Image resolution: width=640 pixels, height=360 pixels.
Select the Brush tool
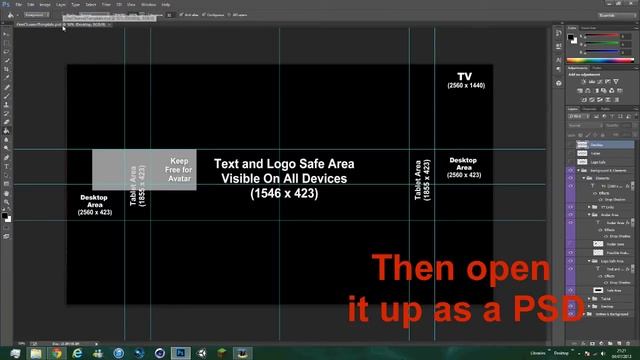pos(6,96)
